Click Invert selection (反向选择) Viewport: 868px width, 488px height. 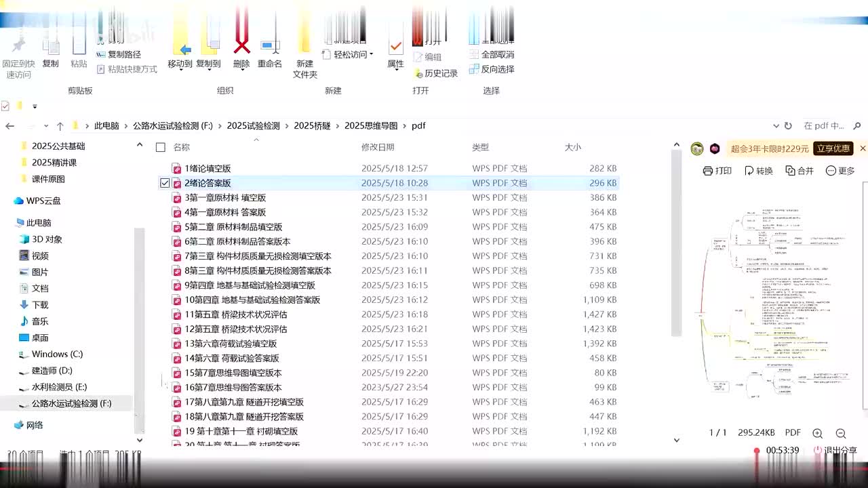coord(492,69)
